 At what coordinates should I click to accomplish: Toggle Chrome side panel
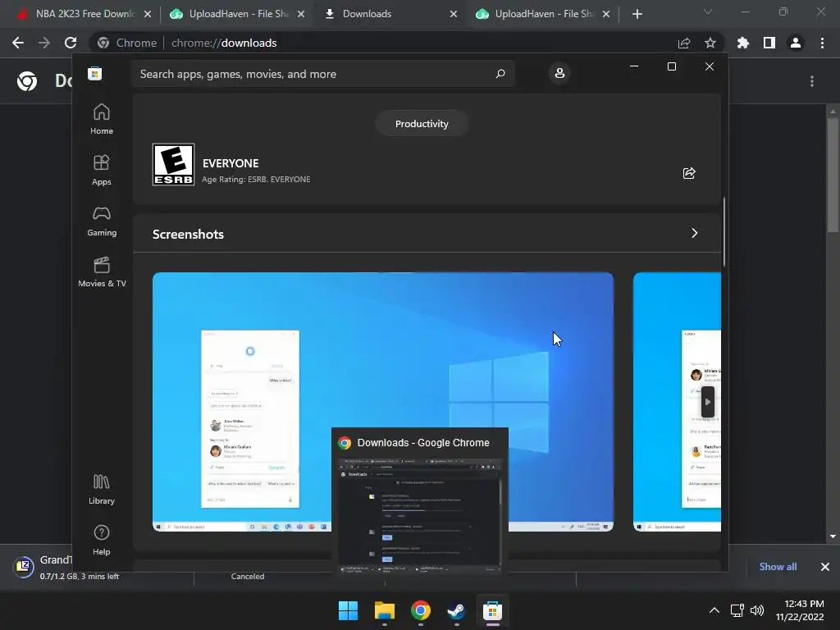click(x=769, y=43)
